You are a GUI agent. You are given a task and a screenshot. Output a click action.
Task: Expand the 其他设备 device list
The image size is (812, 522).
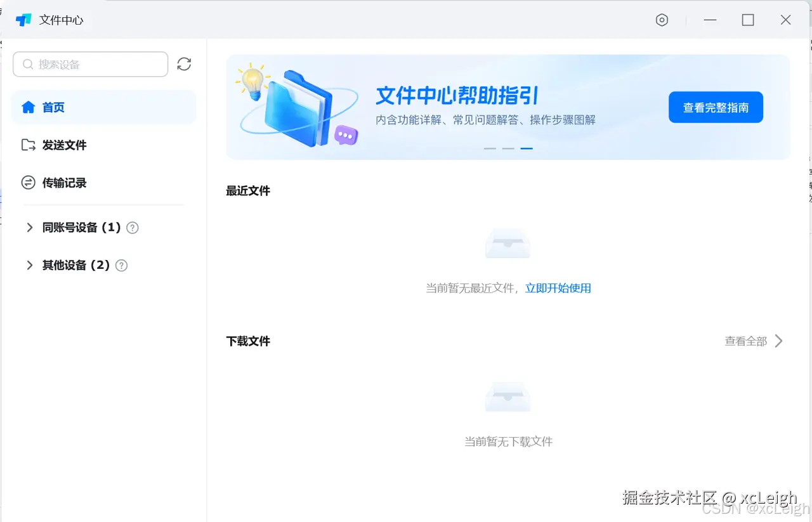tap(29, 265)
